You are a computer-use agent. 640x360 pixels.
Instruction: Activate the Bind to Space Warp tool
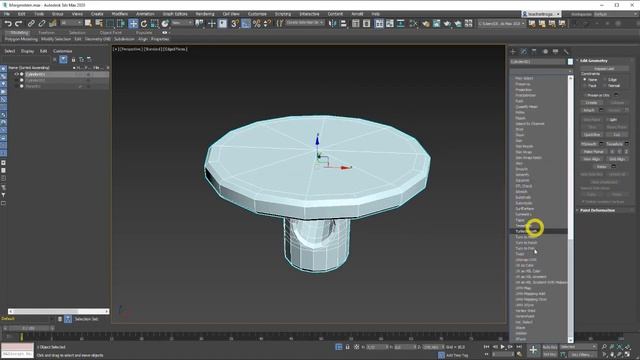click(x=52, y=24)
